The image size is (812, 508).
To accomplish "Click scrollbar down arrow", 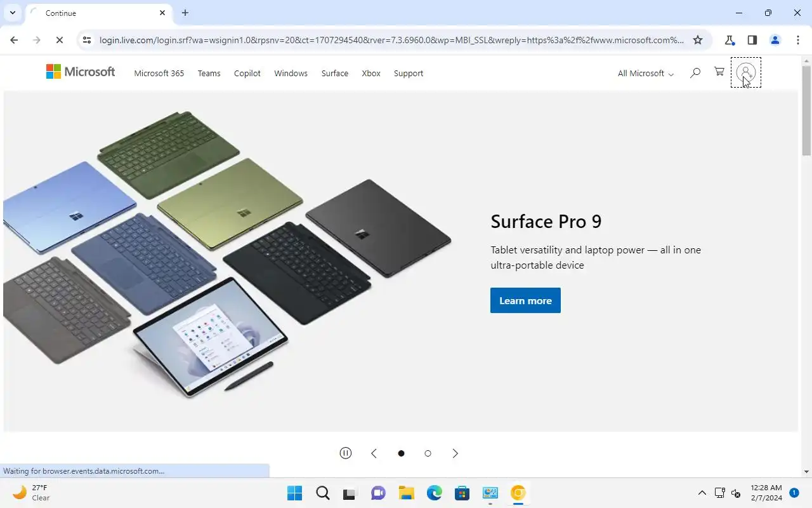I will (806, 472).
